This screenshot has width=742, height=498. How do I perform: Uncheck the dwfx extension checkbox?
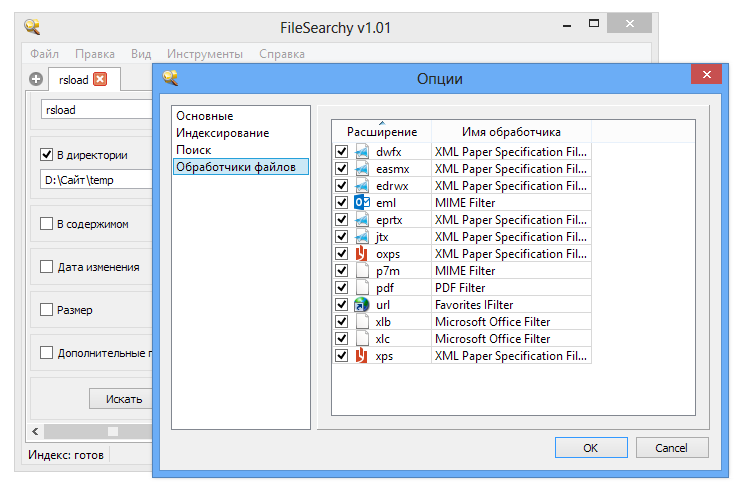341,152
